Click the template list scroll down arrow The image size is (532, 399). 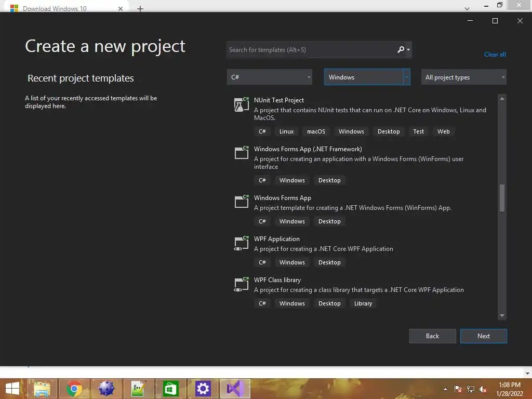502,315
